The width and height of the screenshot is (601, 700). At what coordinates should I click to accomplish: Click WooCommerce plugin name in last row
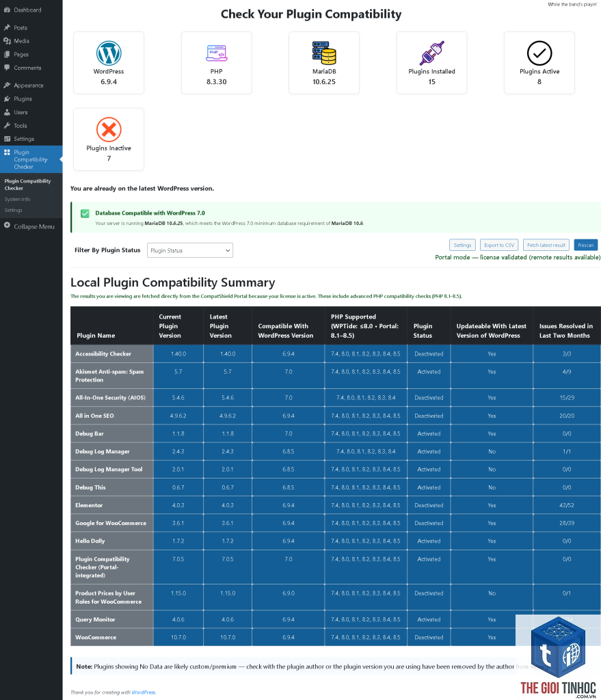pos(96,638)
